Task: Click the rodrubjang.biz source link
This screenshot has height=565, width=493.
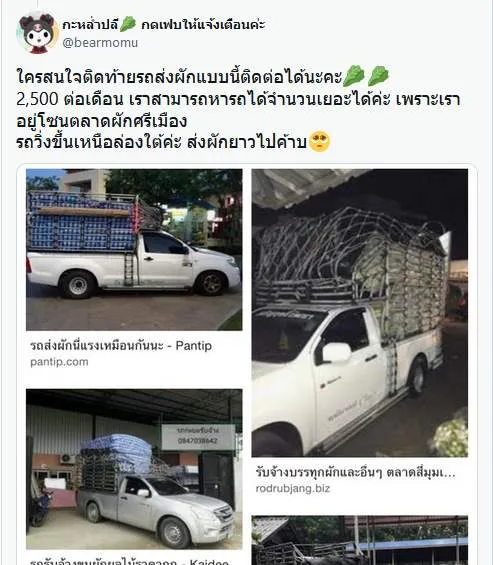Action: (293, 488)
